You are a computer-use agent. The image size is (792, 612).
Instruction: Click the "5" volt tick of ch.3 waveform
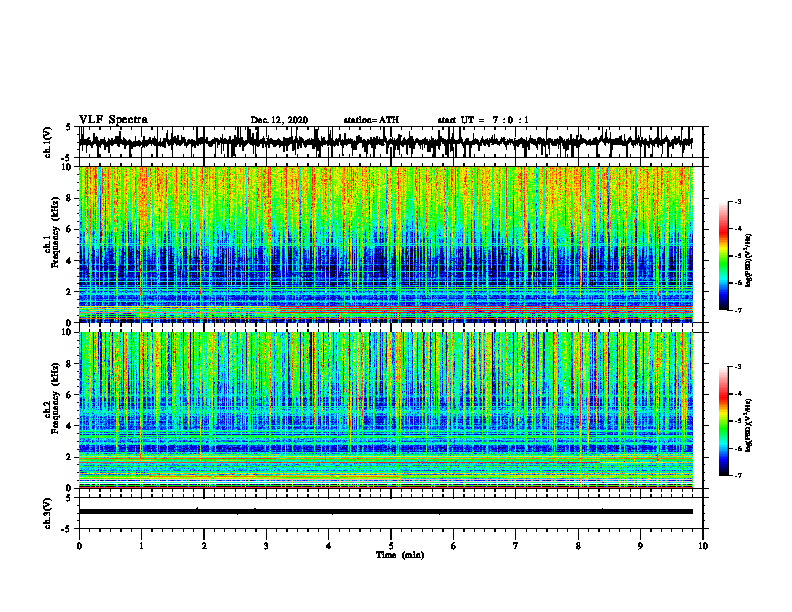click(x=68, y=498)
